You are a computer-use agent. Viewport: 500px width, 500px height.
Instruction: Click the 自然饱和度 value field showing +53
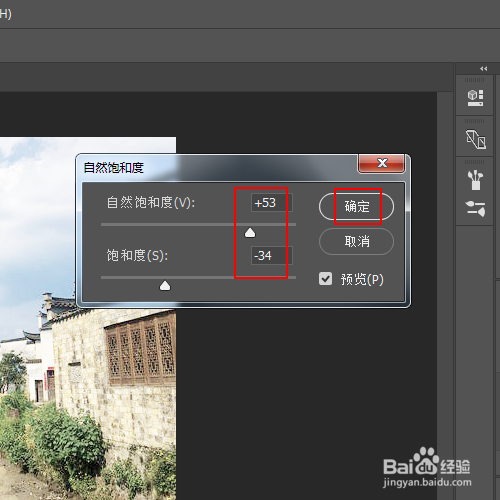pos(271,203)
